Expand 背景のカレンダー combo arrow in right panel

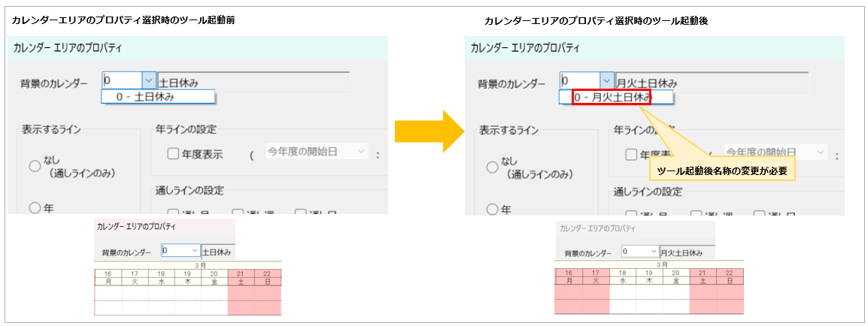point(606,81)
